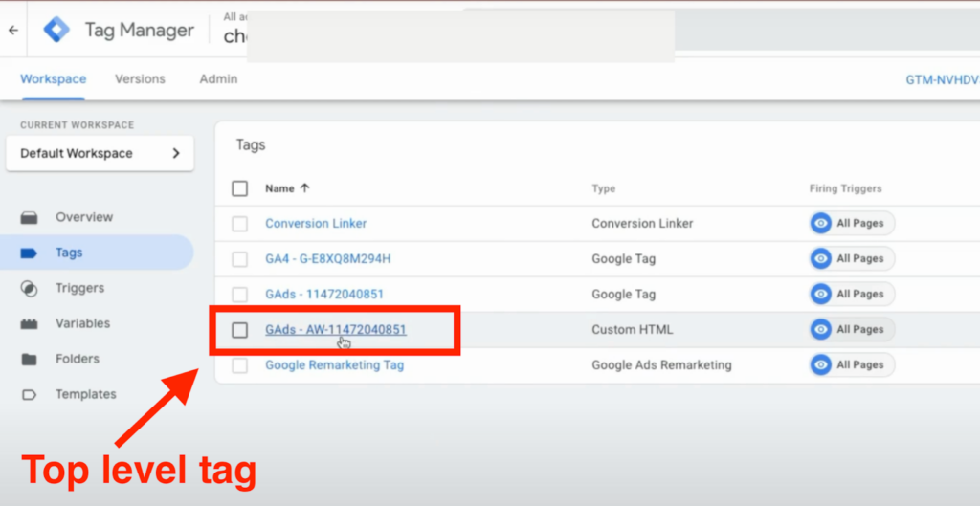Open the Conversion Linker tag link
The image size is (980, 506).
pyautogui.click(x=316, y=223)
